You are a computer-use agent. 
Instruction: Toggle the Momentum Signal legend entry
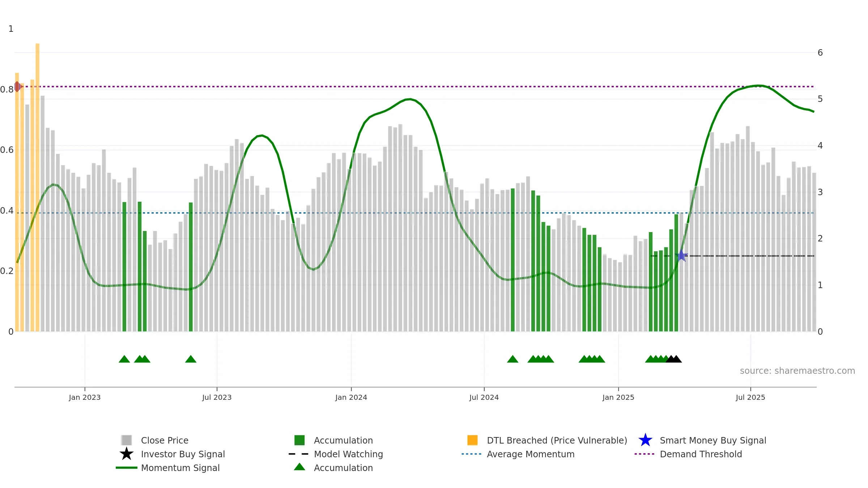point(180,468)
